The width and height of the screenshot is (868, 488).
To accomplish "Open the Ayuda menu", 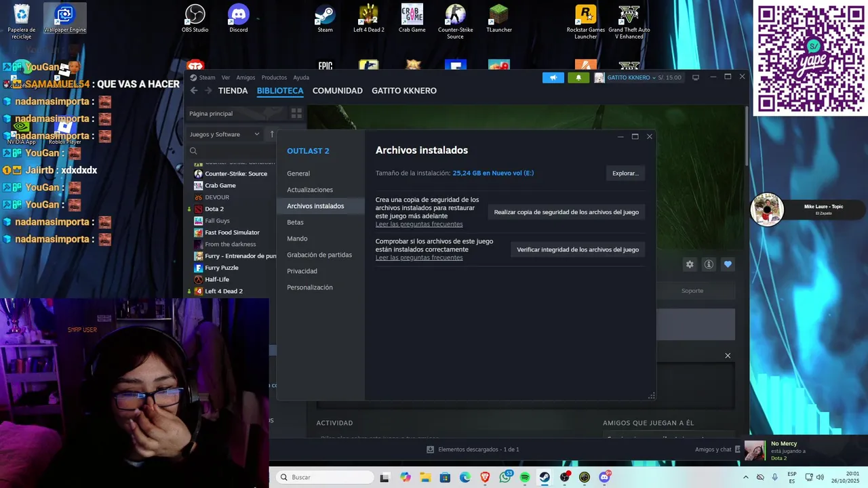I will pos(301,77).
